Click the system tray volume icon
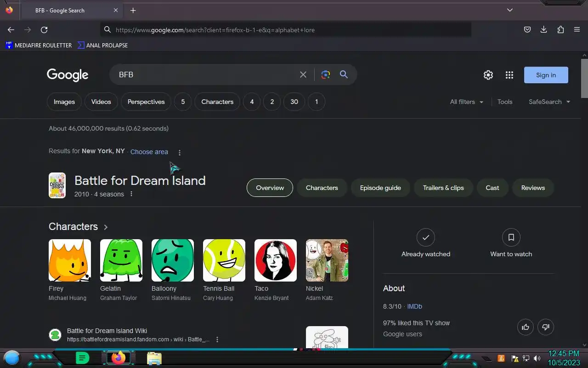Viewport: 588px width, 368px height. 537,358
